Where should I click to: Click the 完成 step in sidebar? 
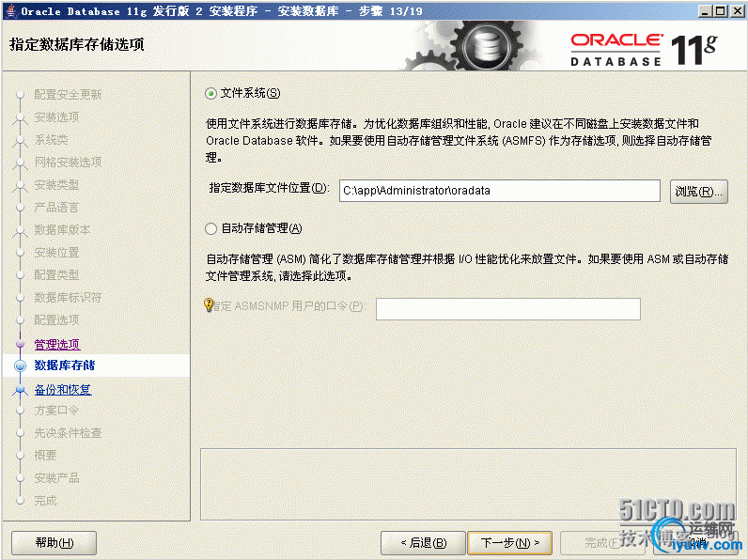45,501
